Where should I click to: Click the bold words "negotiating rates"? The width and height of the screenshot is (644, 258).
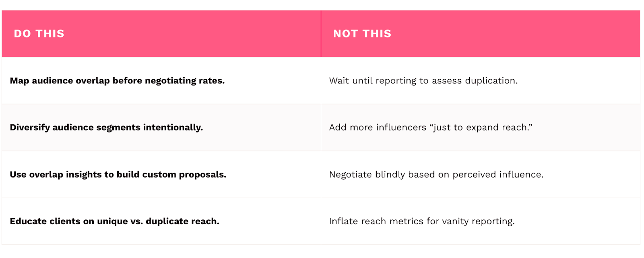[184, 81]
